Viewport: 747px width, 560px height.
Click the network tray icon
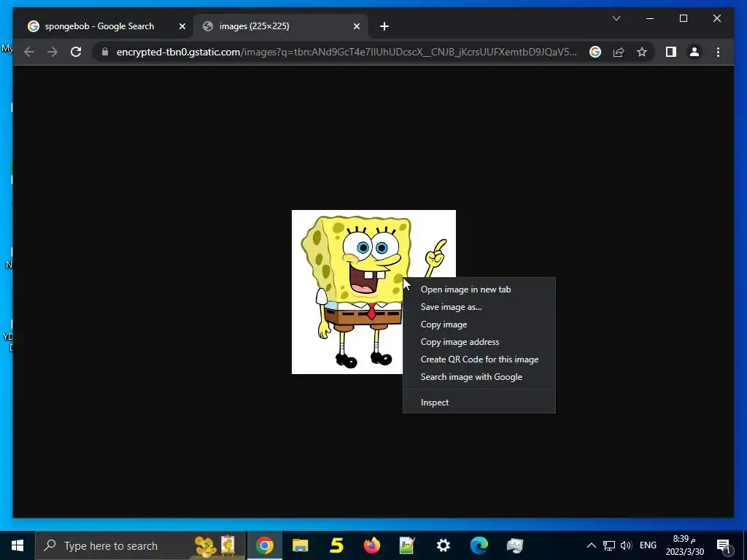(609, 545)
